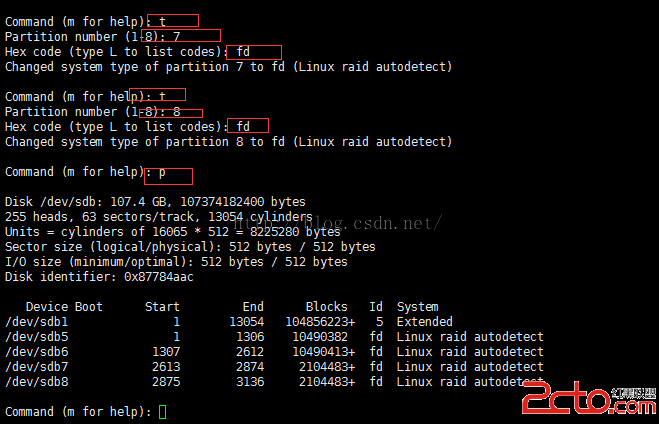
Task: Select the /dev/sdb6 device row
Action: [x=274, y=352]
